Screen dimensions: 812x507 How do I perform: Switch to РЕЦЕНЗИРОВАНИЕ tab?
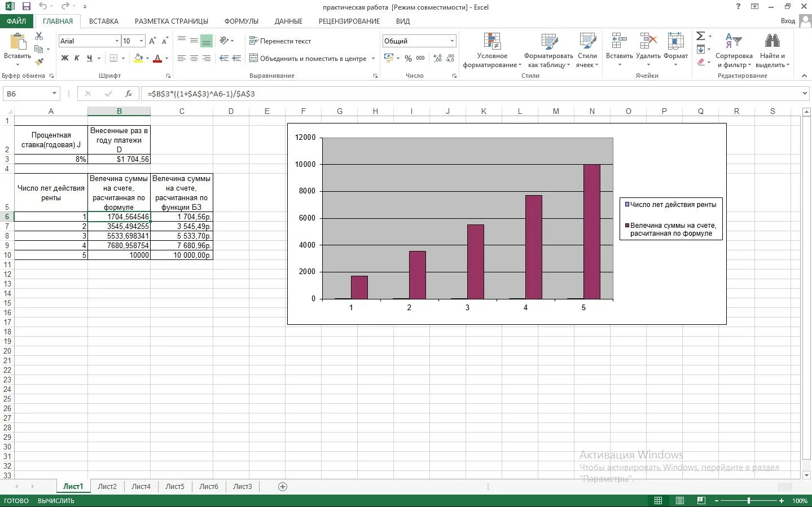tap(349, 21)
